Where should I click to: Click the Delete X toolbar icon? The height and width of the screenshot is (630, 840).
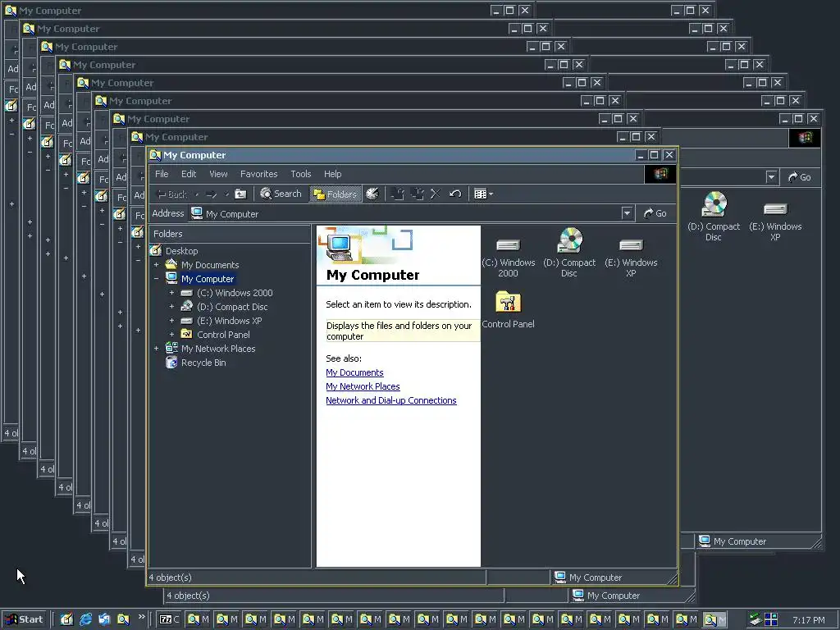click(x=436, y=194)
